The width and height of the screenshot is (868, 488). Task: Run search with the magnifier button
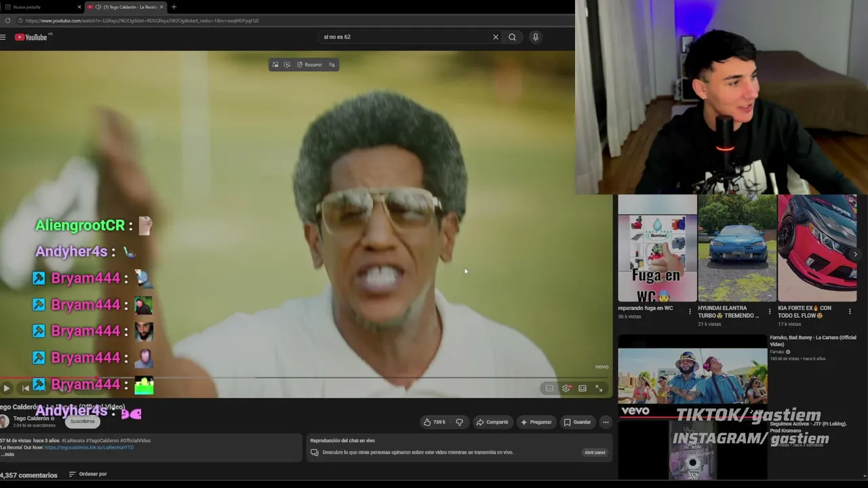point(513,37)
